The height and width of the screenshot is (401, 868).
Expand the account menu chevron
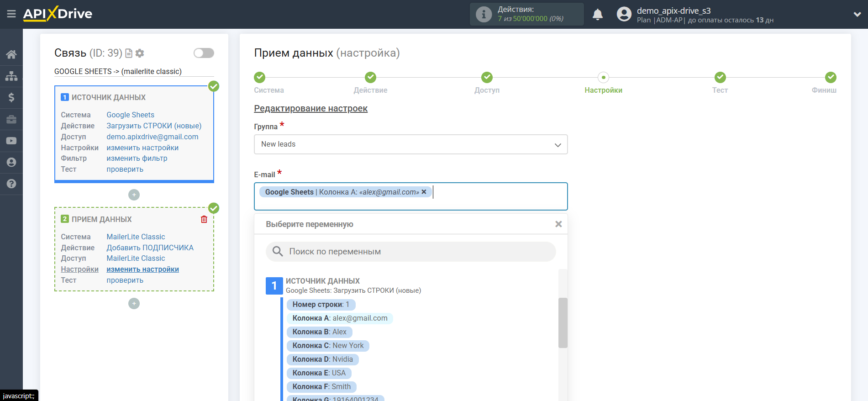[x=857, y=15]
